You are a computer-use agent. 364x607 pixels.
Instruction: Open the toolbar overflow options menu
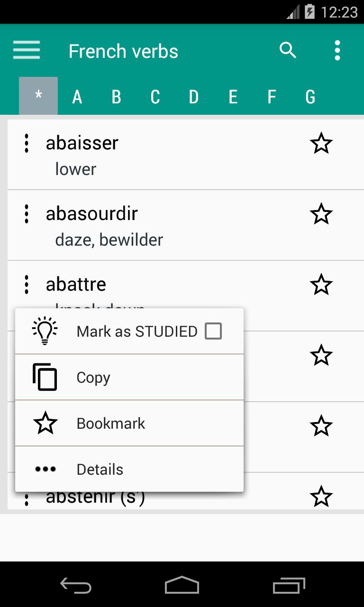(337, 50)
